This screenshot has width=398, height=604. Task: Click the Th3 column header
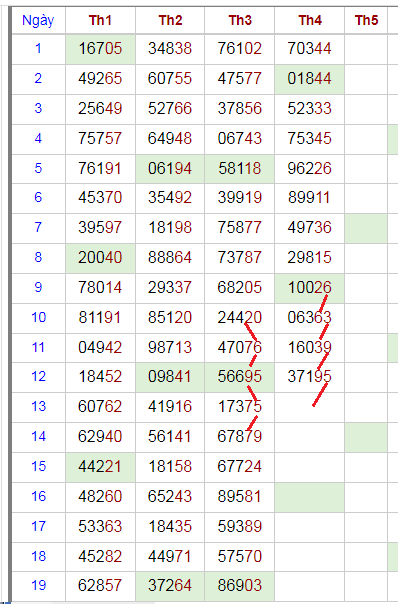[x=240, y=20]
